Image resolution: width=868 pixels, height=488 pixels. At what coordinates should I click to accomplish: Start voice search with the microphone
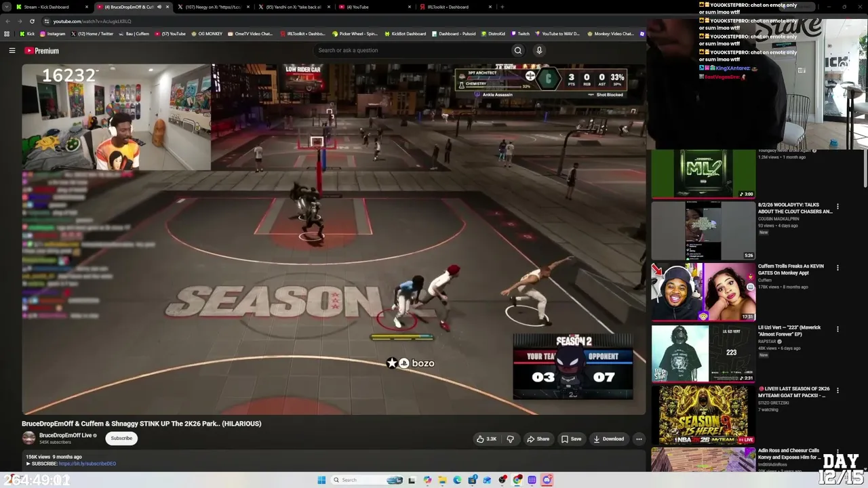pyautogui.click(x=539, y=50)
